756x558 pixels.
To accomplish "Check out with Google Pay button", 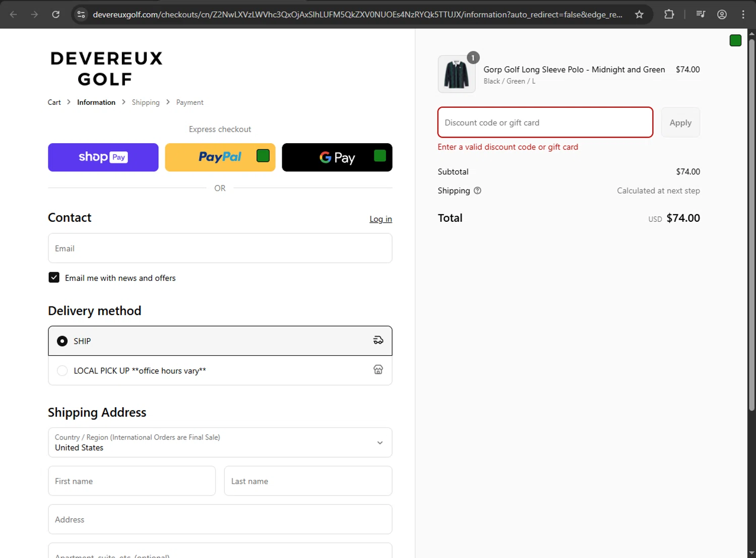I will (337, 157).
